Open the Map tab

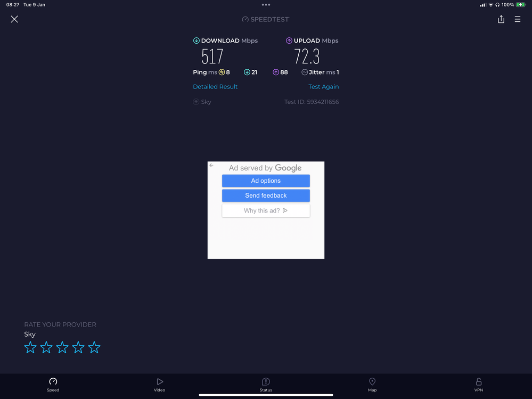click(372, 385)
